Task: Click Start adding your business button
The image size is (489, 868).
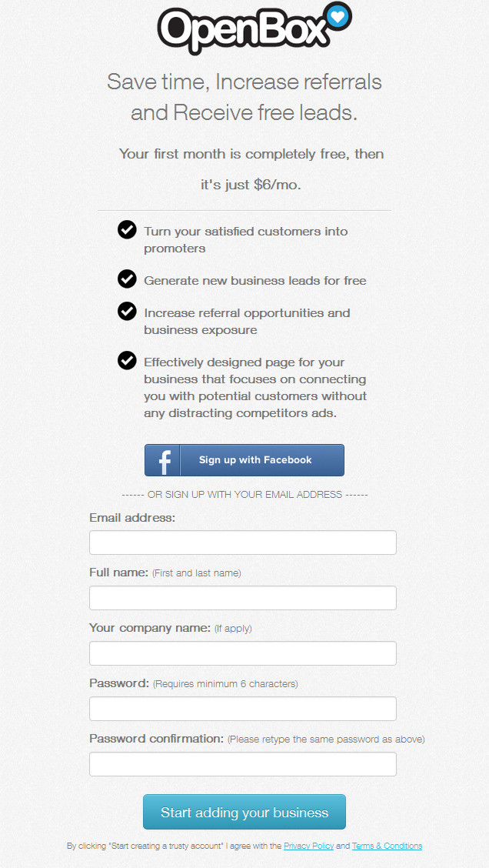Action: [x=244, y=812]
